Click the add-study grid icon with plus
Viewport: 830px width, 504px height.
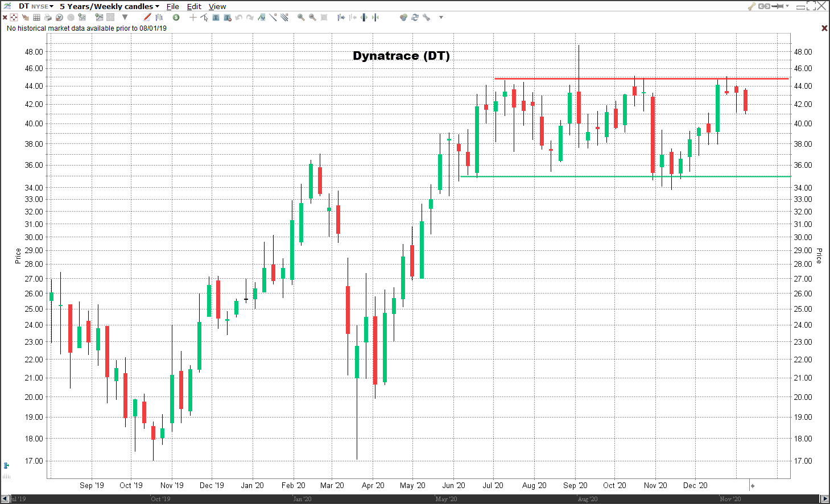pos(82,17)
